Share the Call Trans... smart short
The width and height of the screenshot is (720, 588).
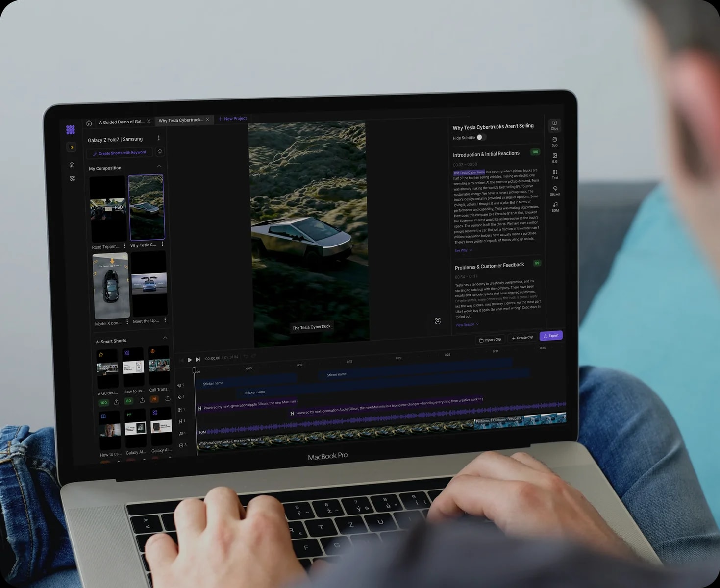coord(168,398)
